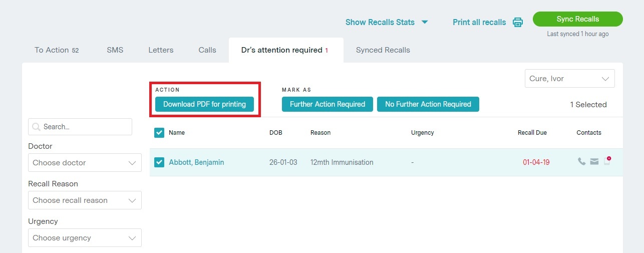Screen dimensions: 644x253
Task: Click into the Search input field
Action: coord(85,127)
